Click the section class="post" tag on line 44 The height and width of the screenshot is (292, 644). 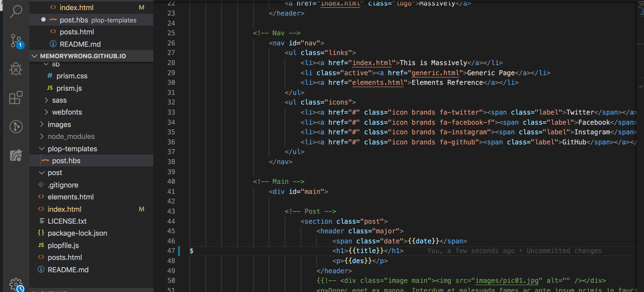[x=344, y=221]
